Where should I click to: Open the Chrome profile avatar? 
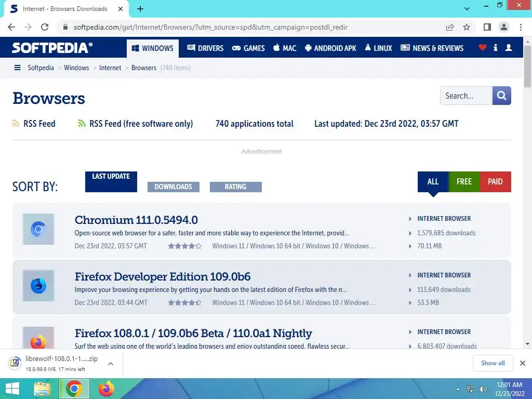504,27
